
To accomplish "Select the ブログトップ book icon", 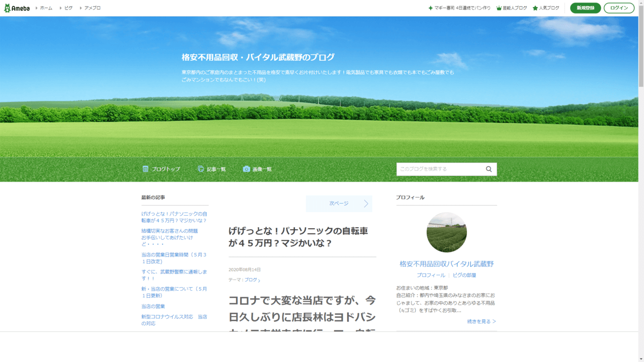I will point(145,169).
